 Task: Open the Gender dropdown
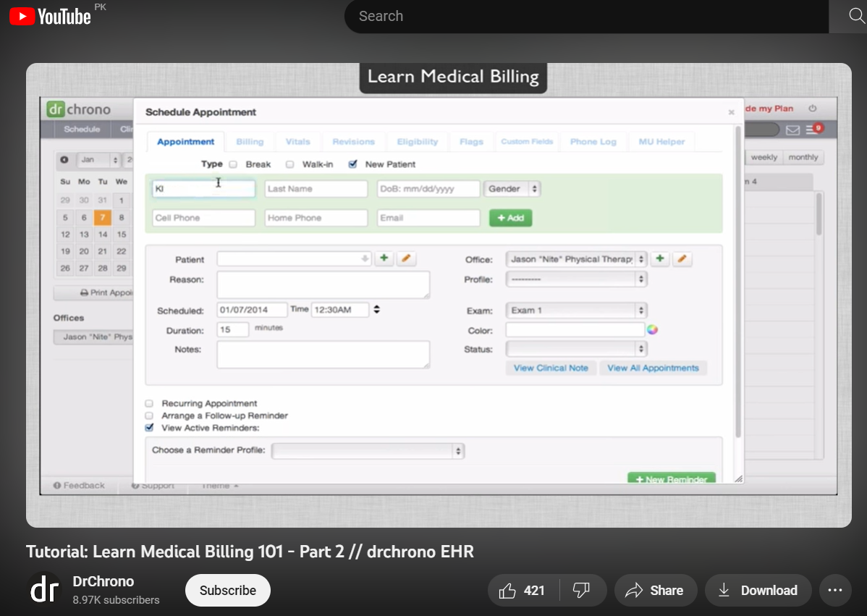(x=512, y=188)
